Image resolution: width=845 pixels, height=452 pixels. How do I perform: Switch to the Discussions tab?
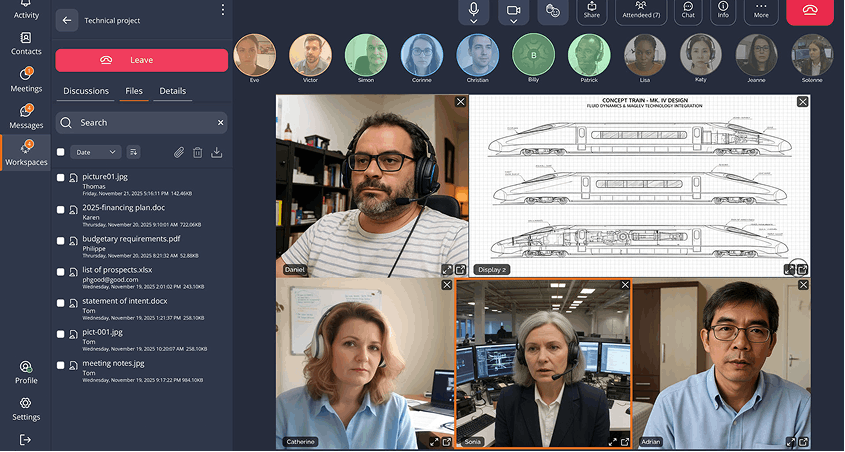tap(86, 91)
